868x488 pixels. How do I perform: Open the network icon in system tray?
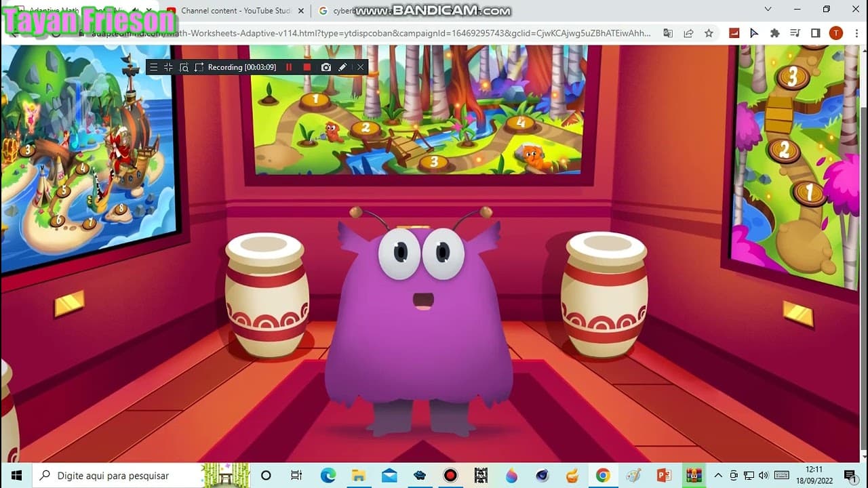pyautogui.click(x=749, y=475)
